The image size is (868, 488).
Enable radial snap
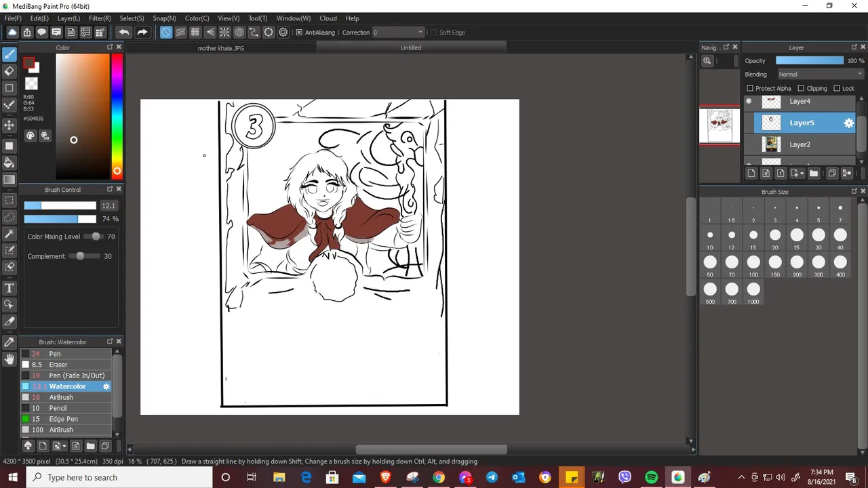click(x=224, y=32)
